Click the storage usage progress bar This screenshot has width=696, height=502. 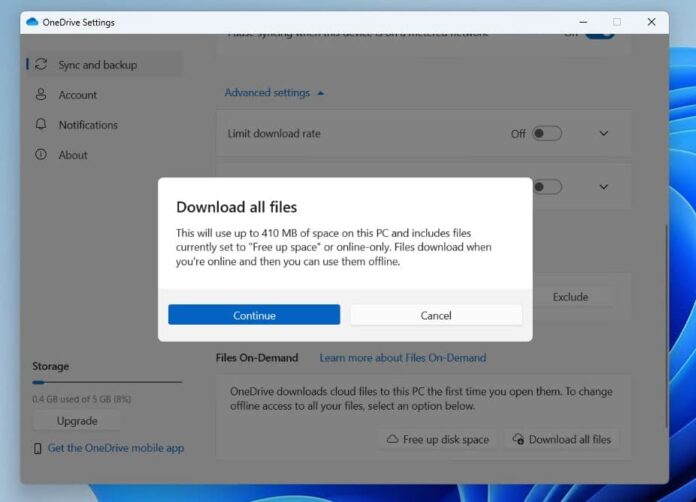coord(107,382)
